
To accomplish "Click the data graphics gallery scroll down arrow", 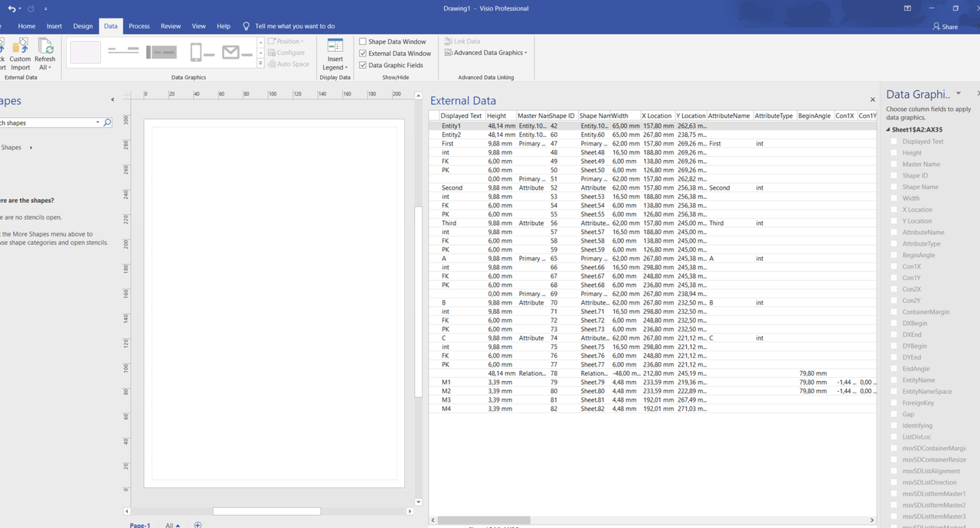I will point(261,53).
